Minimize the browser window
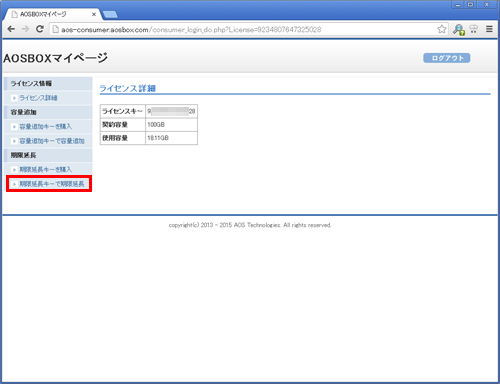 tap(458, 5)
